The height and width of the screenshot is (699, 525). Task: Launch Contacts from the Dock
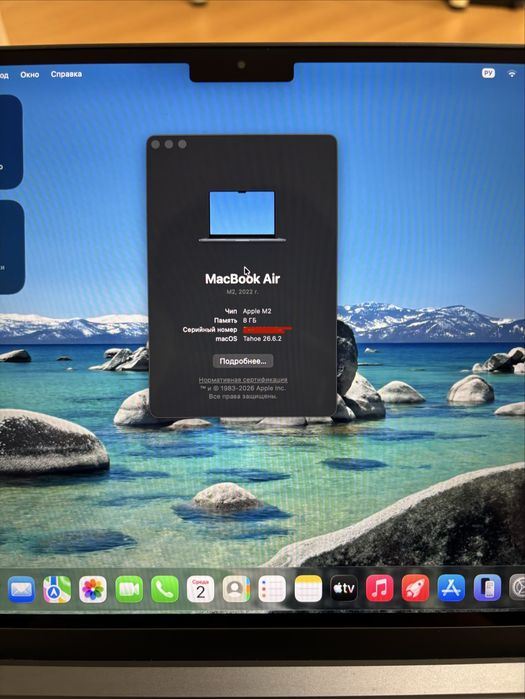[236, 589]
